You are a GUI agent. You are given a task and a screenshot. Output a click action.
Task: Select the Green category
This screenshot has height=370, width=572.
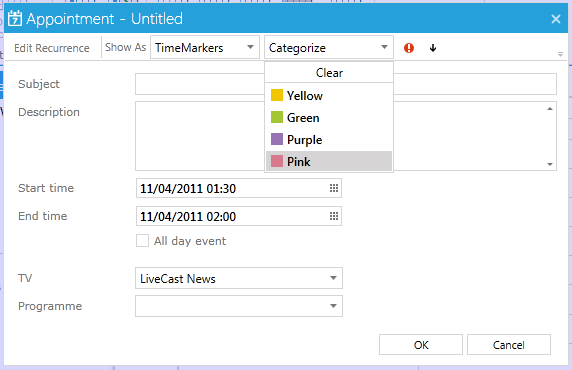pos(329,117)
